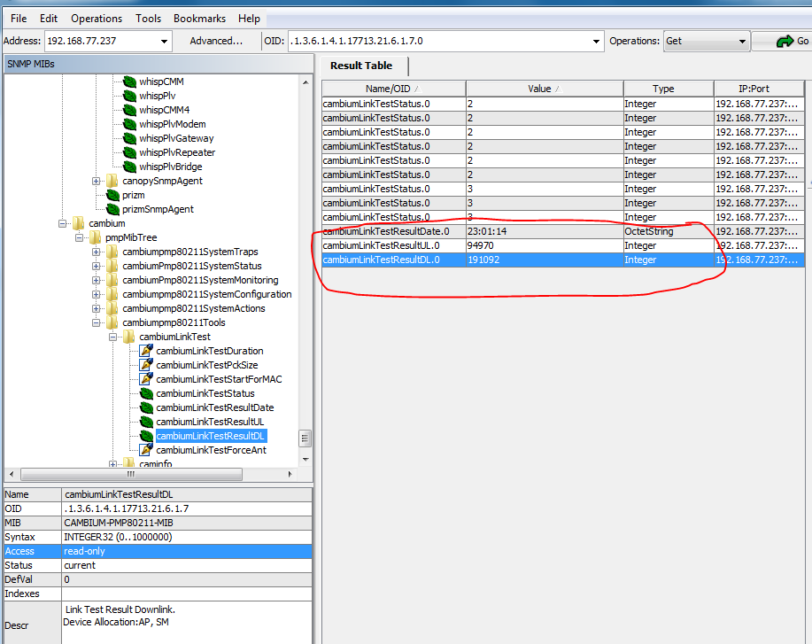Expand cambiumpmp80211SystemTraps node
This screenshot has width=812, height=644.
click(x=96, y=252)
